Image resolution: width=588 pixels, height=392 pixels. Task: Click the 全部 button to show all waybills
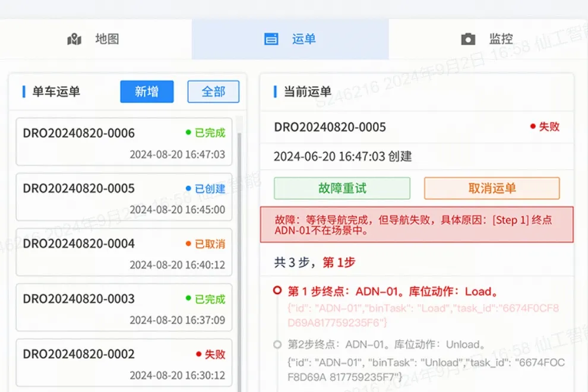click(x=213, y=91)
